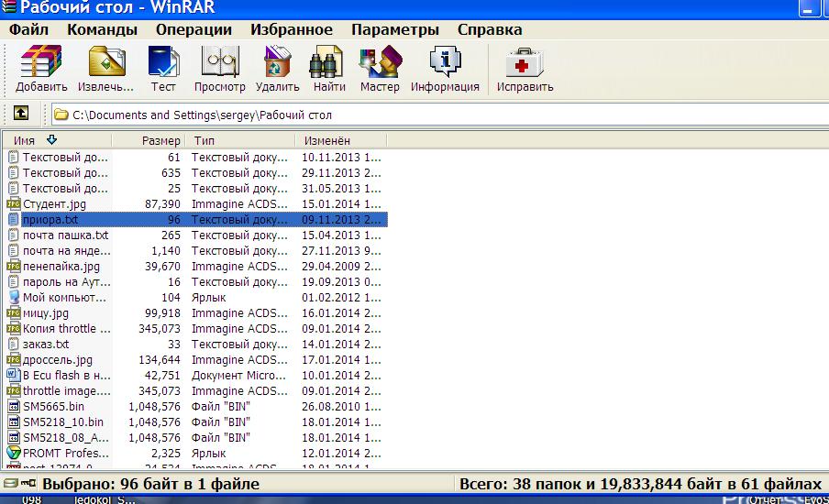Click the drive icon in status bar

(x=10, y=484)
